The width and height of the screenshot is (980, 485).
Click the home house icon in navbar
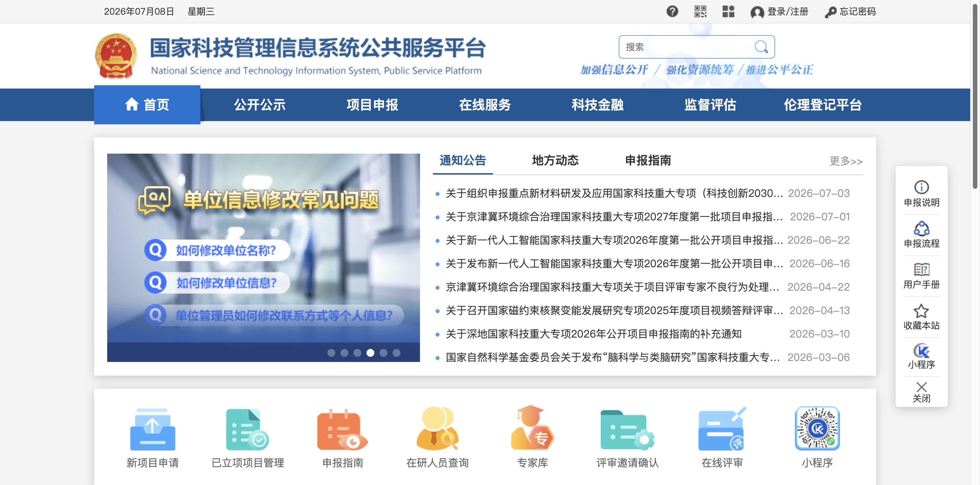[132, 104]
